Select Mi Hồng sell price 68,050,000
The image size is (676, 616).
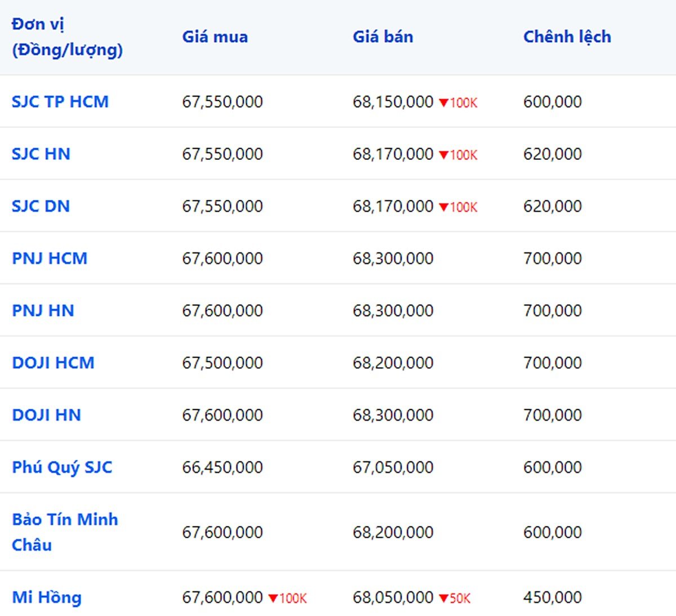(x=393, y=597)
